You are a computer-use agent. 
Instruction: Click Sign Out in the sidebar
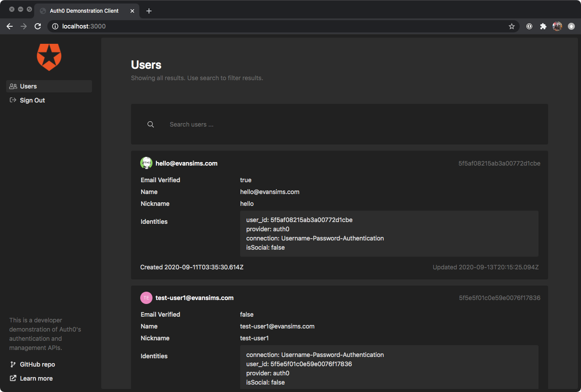point(32,100)
